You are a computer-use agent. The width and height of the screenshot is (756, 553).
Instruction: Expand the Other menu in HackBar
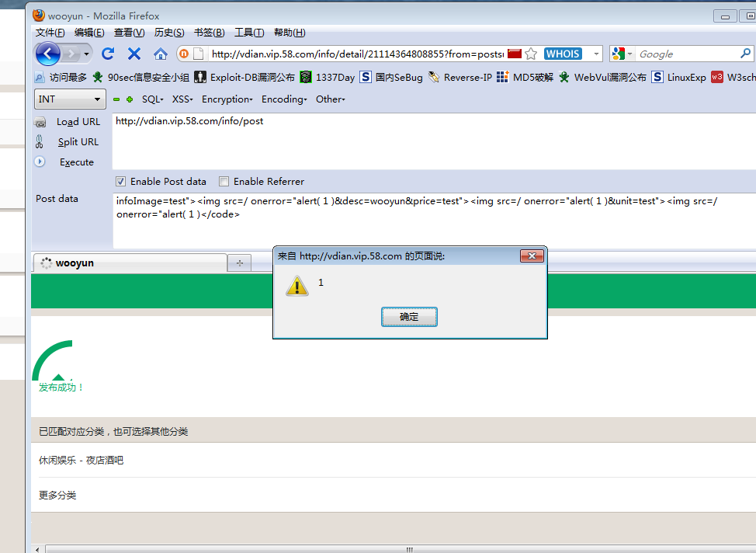click(331, 99)
